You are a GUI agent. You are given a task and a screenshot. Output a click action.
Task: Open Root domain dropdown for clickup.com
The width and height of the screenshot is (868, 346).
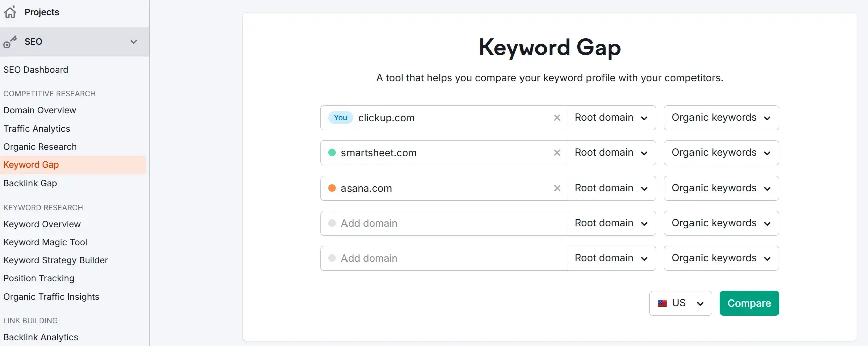611,118
